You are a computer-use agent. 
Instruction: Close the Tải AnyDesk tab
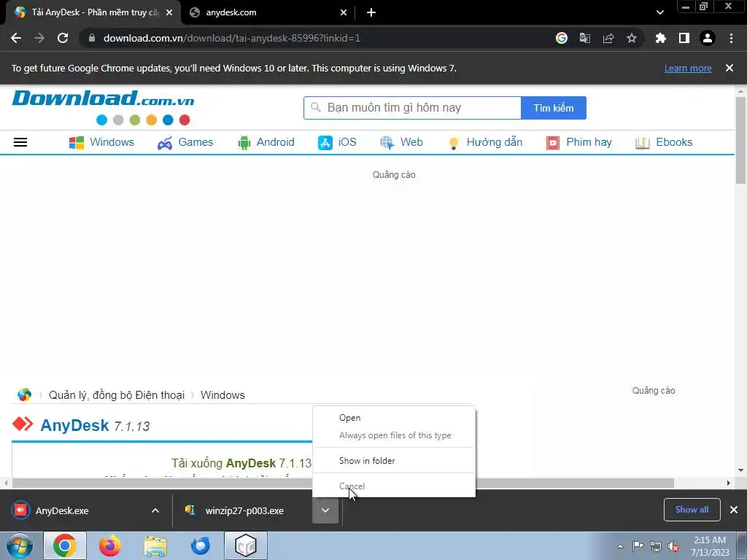pyautogui.click(x=169, y=12)
